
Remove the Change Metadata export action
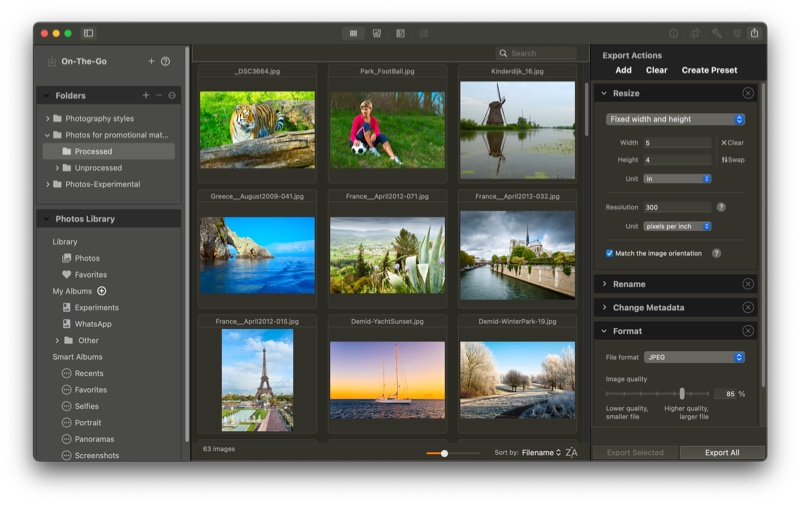(747, 307)
